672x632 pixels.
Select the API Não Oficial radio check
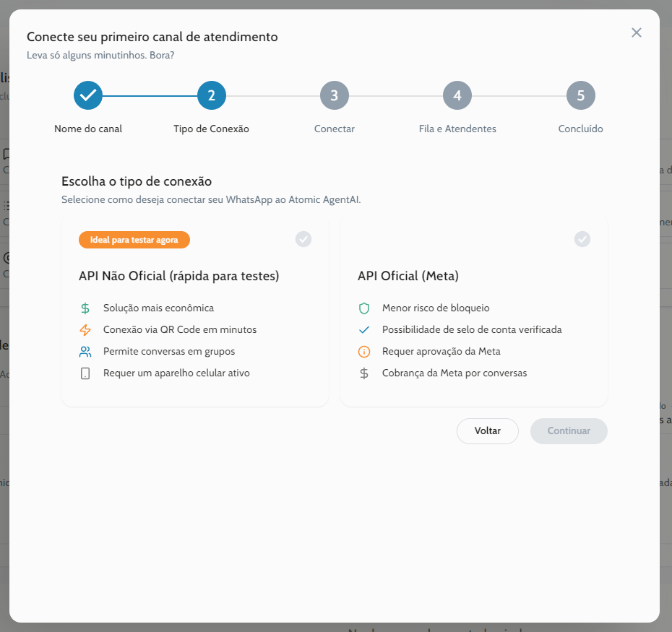click(303, 239)
